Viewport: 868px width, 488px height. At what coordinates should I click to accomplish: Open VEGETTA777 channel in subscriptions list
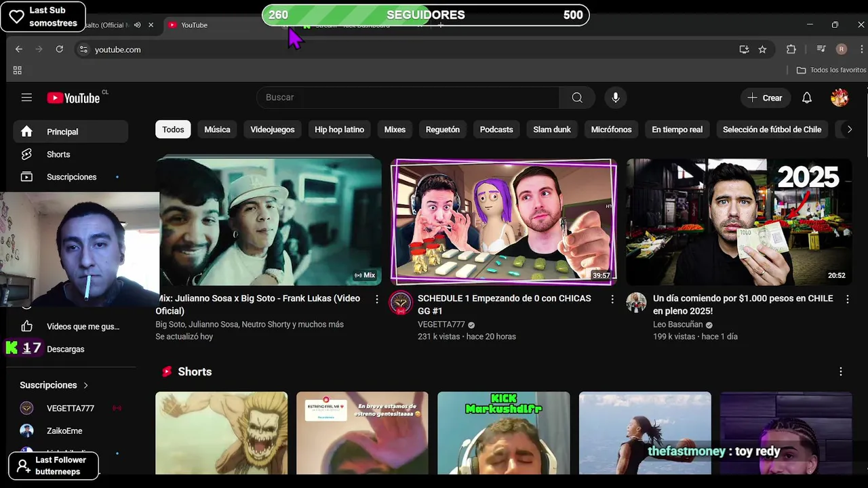(x=71, y=408)
